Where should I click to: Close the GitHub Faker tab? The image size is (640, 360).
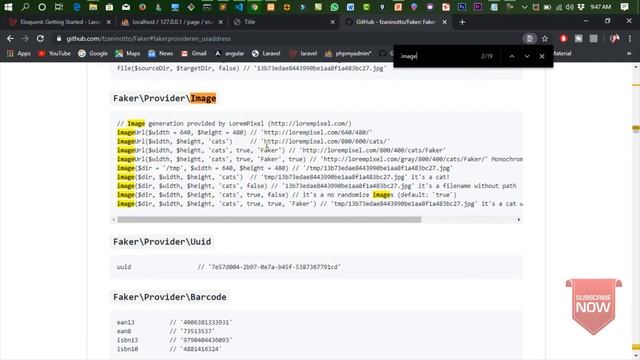444,22
